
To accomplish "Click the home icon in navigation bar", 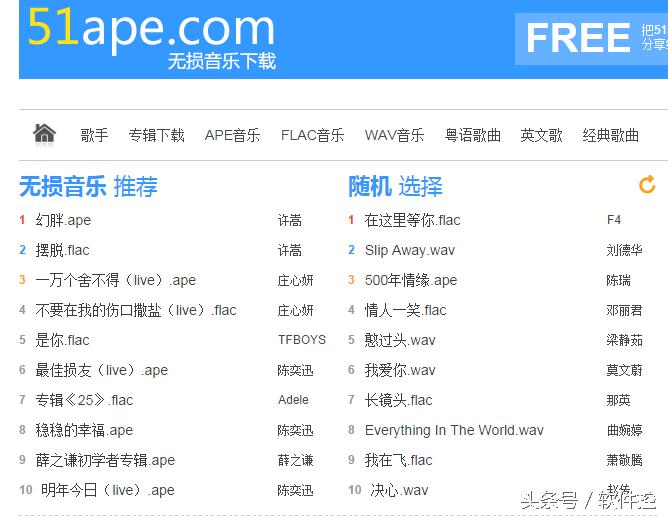I will (x=44, y=134).
